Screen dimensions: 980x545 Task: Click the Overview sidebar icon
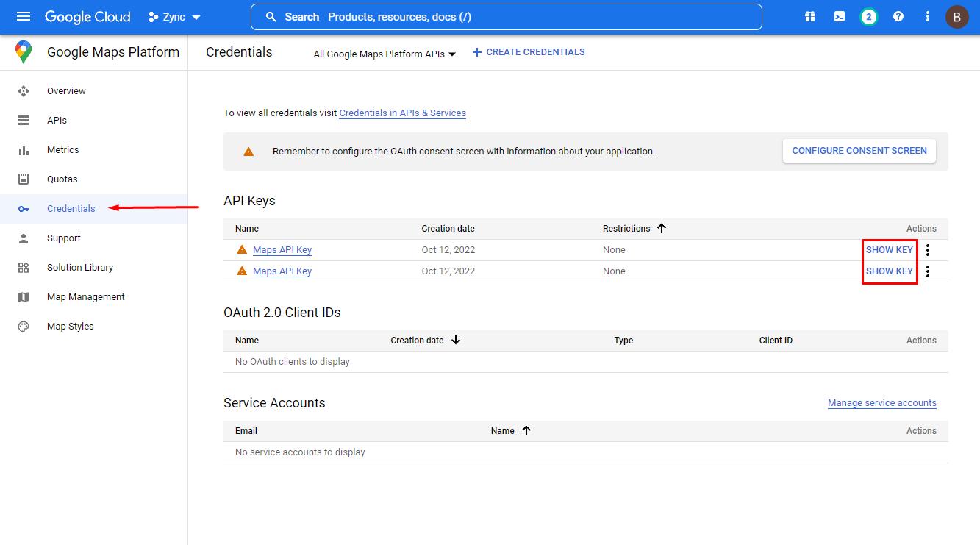[24, 91]
